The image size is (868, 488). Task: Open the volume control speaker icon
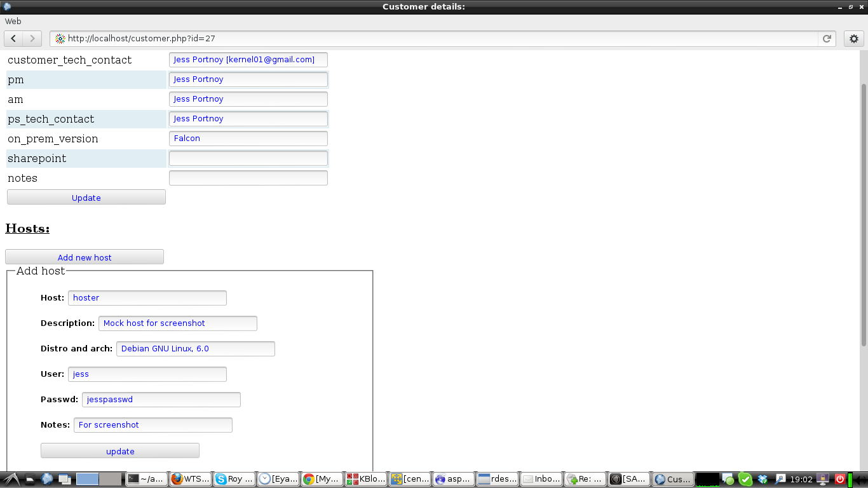coord(860,479)
